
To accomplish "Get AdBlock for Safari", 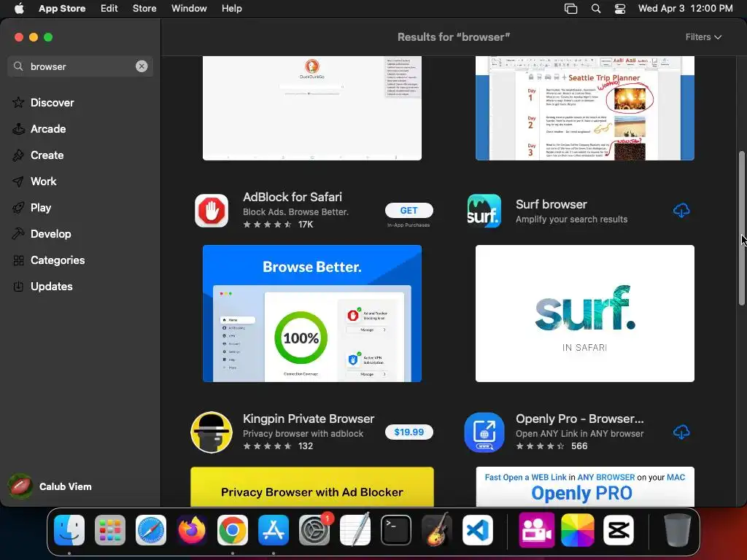I will tap(409, 210).
